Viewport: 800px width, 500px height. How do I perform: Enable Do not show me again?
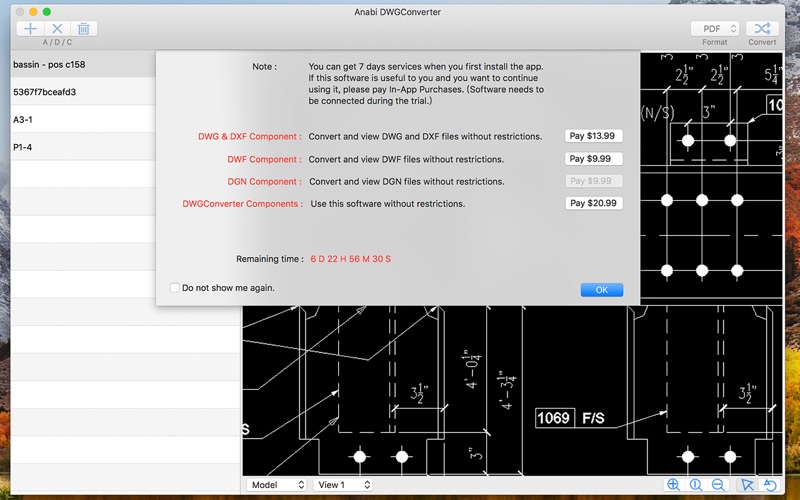tap(174, 288)
